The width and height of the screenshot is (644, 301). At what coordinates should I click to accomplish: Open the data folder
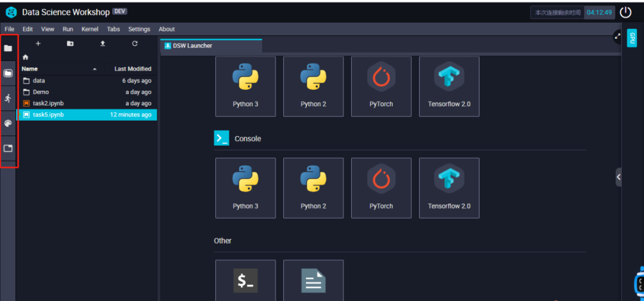tap(86, 81)
